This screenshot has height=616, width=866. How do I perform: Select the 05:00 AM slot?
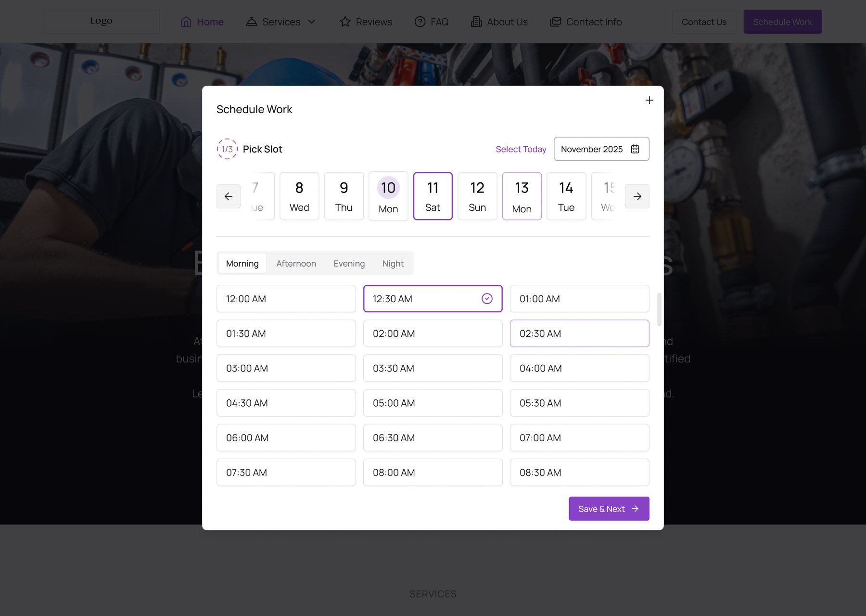tap(433, 403)
